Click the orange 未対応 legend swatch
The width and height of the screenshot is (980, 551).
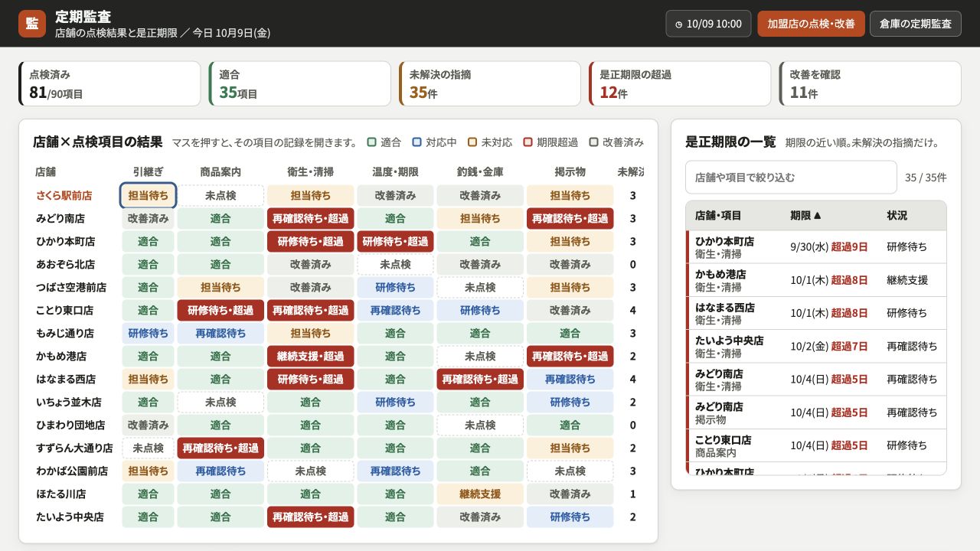point(472,142)
